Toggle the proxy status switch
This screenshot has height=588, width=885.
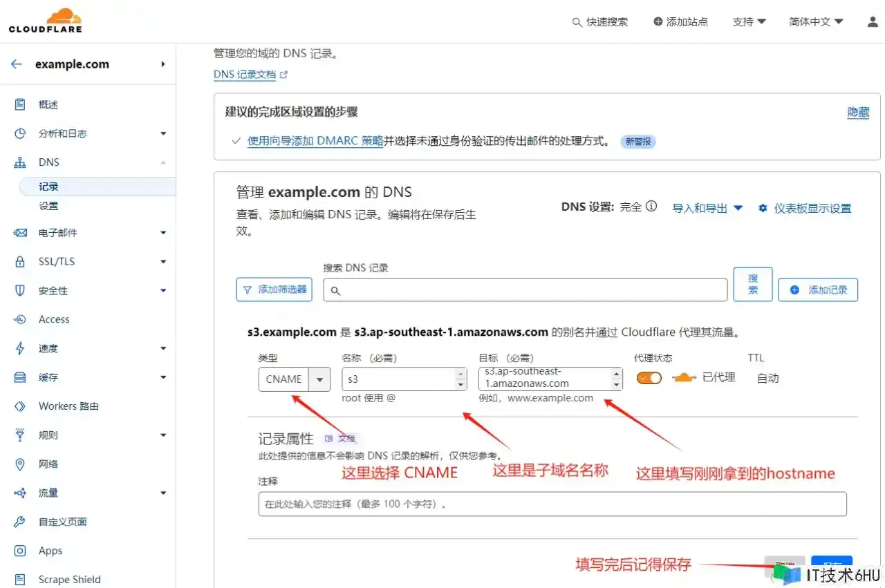[649, 378]
